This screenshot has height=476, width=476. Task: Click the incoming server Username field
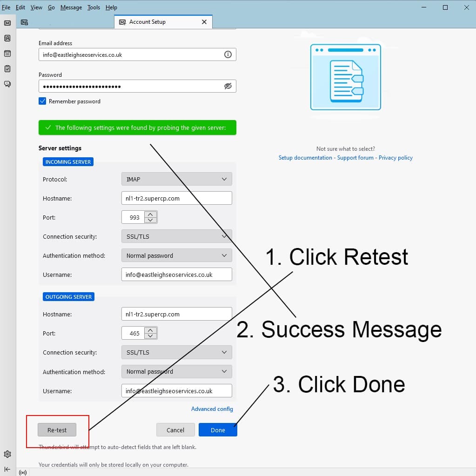[177, 275]
